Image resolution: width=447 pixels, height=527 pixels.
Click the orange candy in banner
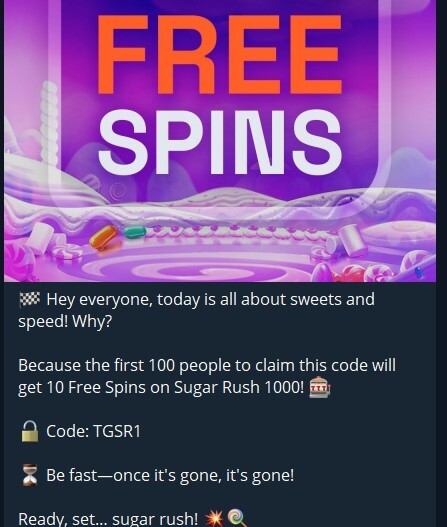pyautogui.click(x=103, y=237)
